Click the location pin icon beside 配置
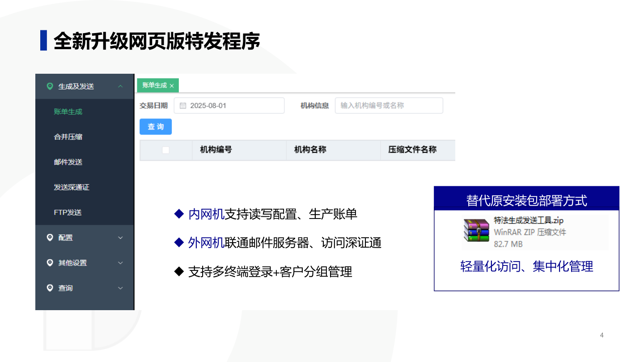The height and width of the screenshot is (362, 644). tap(50, 237)
